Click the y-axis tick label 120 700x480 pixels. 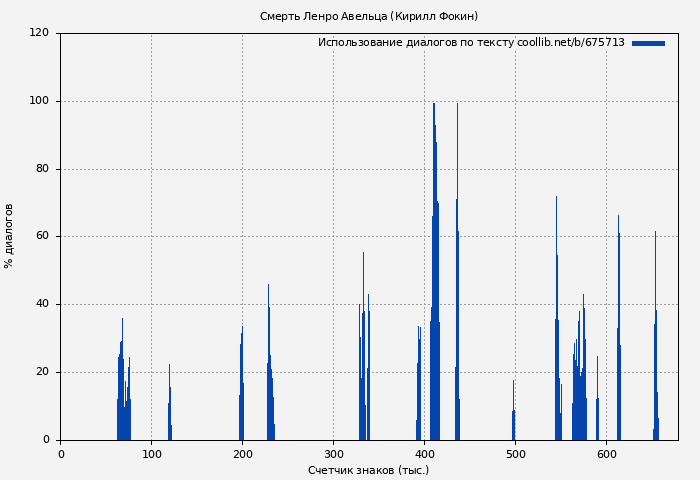(39, 33)
